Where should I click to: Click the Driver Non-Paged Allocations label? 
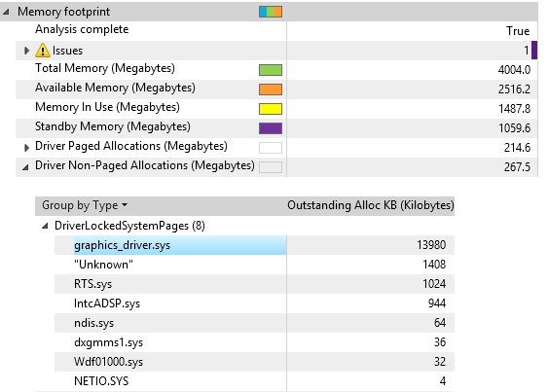145,165
